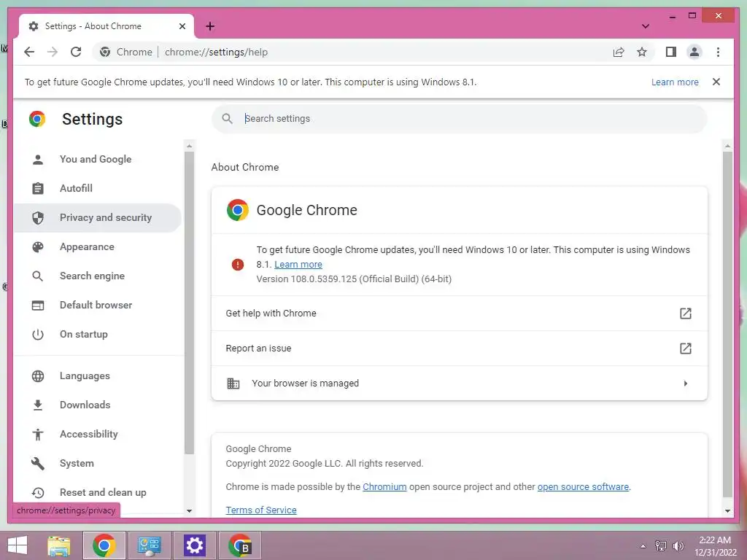Click the network tray icon
Screen dimensions: 747x560
pyautogui.click(x=661, y=546)
